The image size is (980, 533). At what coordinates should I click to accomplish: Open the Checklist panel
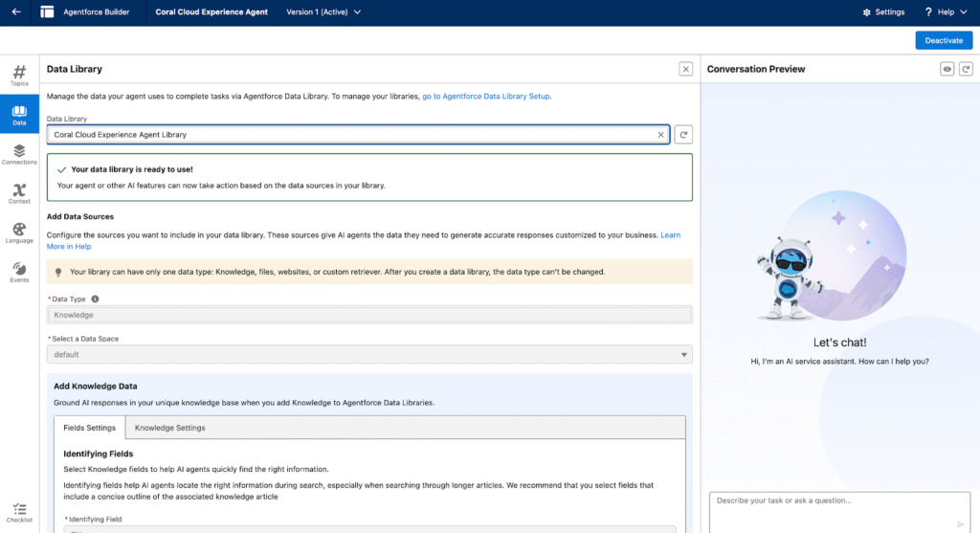(x=19, y=512)
